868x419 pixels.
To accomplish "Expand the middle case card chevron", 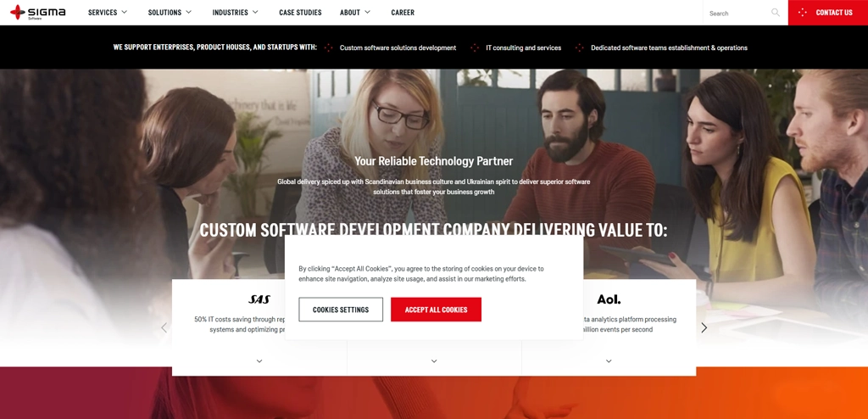I will pyautogui.click(x=434, y=360).
